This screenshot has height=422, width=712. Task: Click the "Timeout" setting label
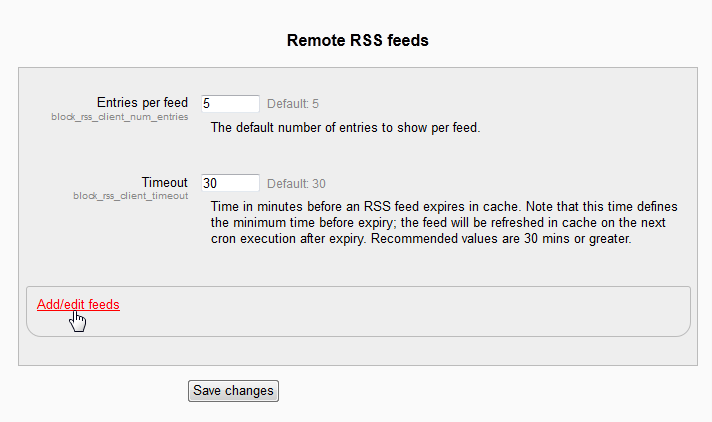click(164, 182)
